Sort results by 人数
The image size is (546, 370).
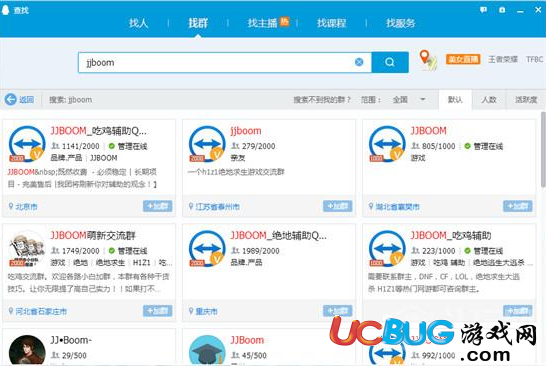pyautogui.click(x=489, y=100)
